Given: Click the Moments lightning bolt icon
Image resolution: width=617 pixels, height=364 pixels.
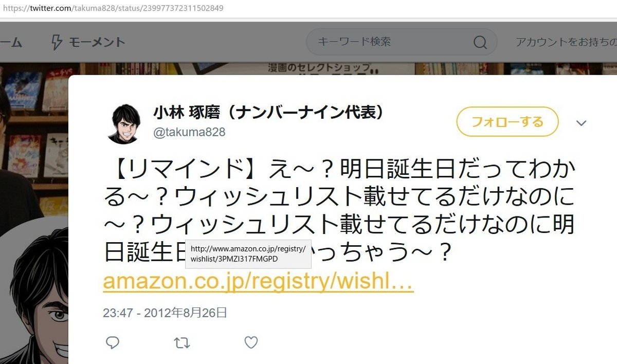Looking at the screenshot, I should (57, 42).
